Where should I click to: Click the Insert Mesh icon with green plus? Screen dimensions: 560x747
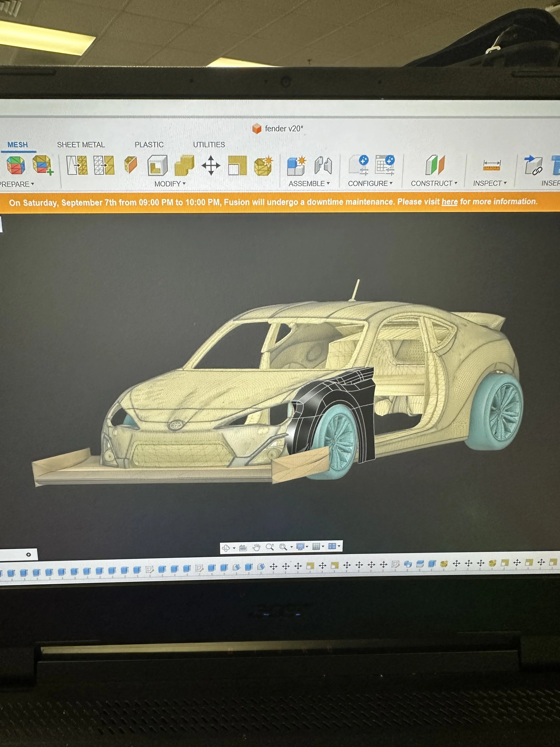coord(43,165)
